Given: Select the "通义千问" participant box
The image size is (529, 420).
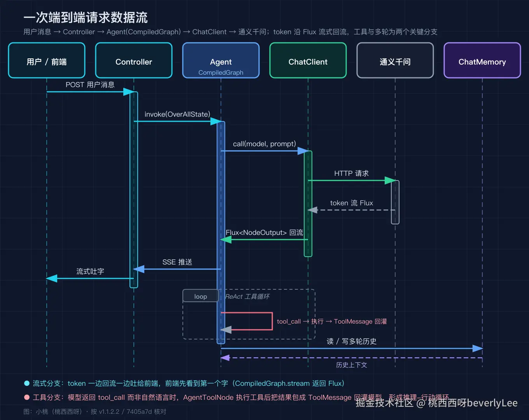Looking at the screenshot, I should [395, 60].
